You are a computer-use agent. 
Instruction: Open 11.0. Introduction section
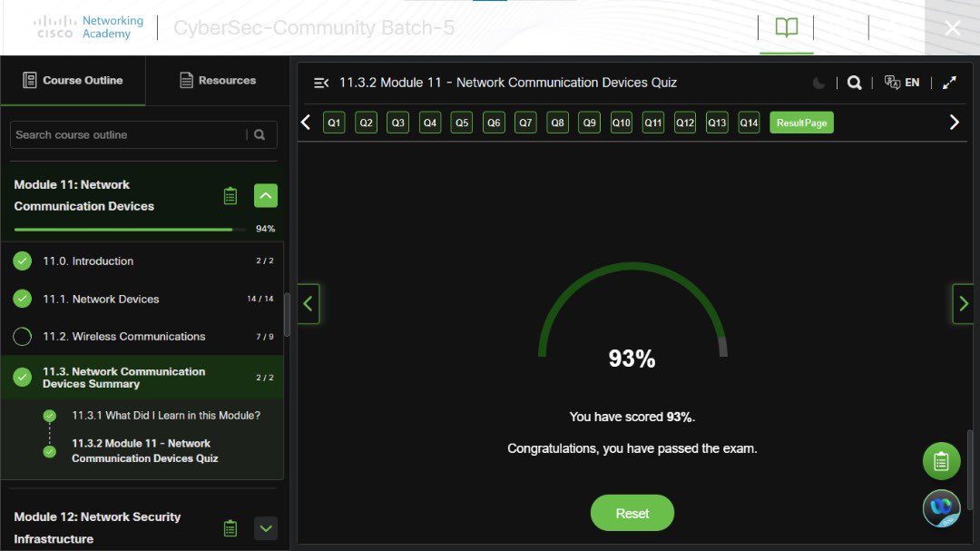tap(142, 261)
